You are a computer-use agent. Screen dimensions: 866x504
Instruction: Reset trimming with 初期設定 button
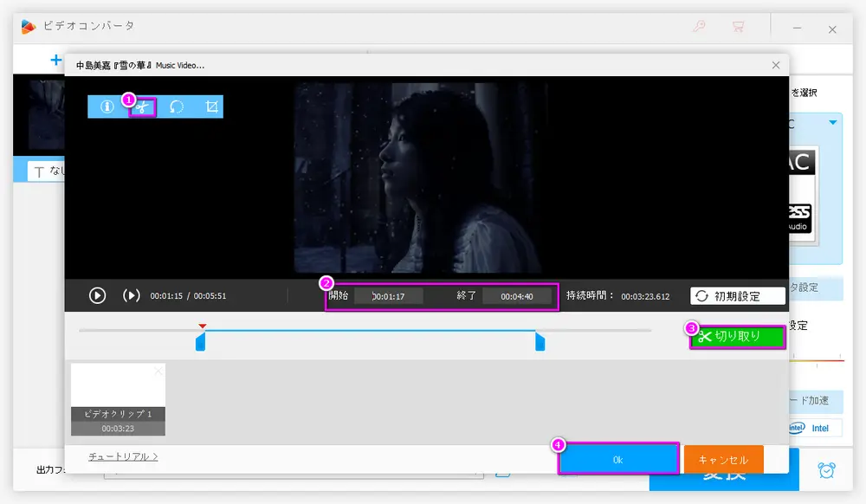pos(737,296)
